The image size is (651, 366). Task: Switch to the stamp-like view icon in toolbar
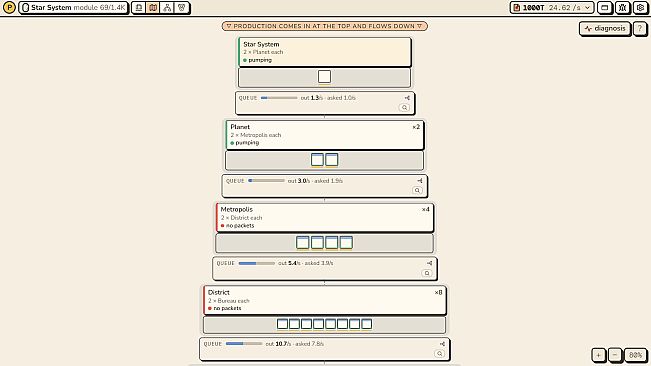(139, 7)
